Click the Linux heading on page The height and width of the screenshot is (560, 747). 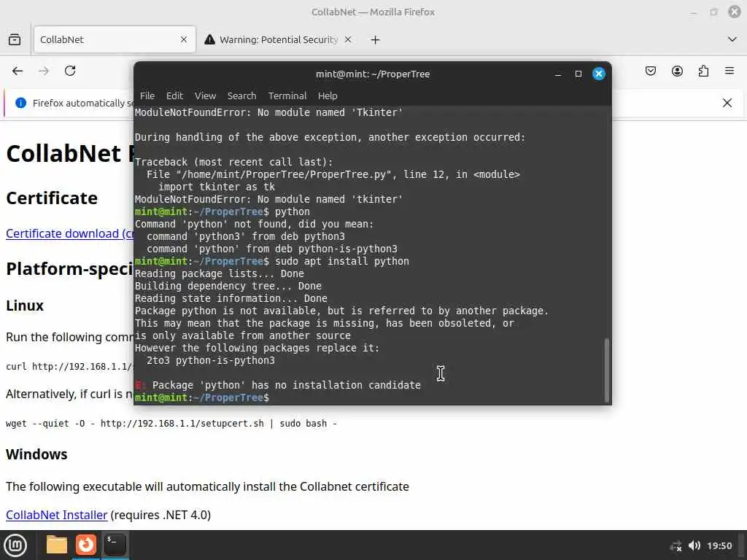point(25,306)
